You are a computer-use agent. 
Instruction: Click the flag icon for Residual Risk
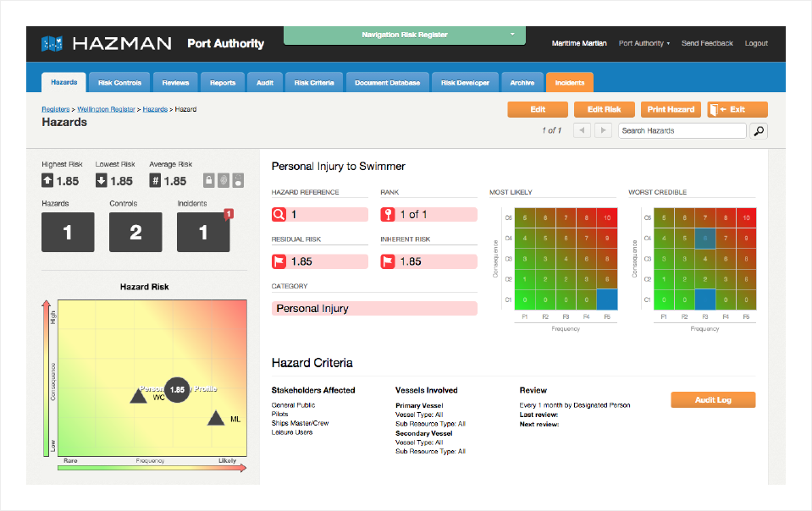280,261
